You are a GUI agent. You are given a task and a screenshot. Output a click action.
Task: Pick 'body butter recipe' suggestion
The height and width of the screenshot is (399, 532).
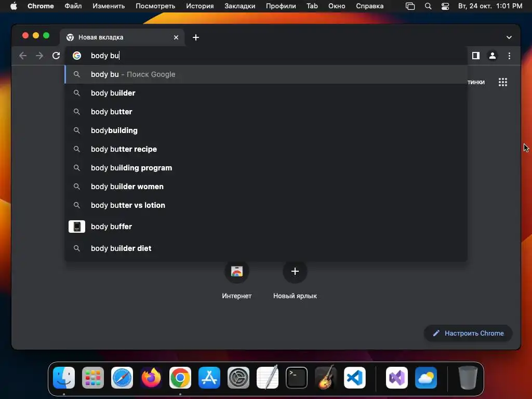coord(266,149)
